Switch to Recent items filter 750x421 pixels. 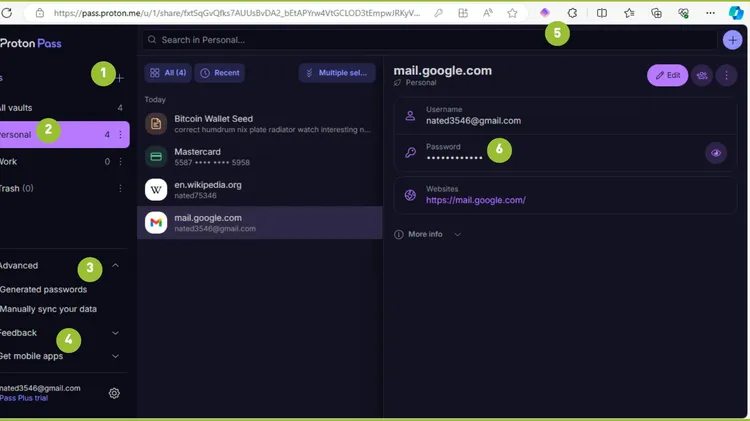220,73
